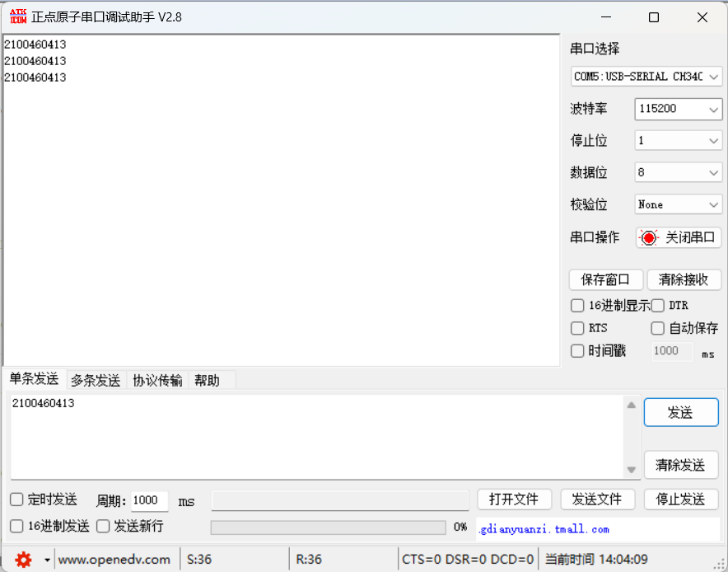Open the 校验位 None dropdown

pos(679,204)
